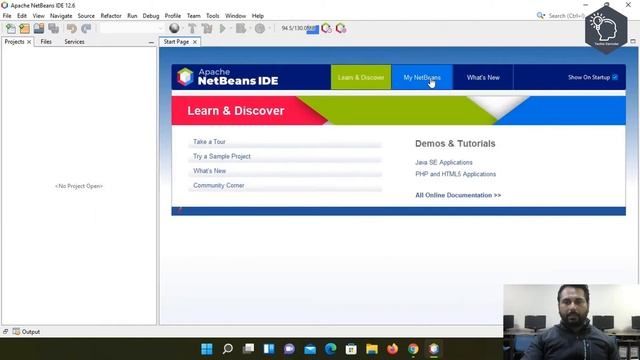Open the Output window button

(x=27, y=332)
